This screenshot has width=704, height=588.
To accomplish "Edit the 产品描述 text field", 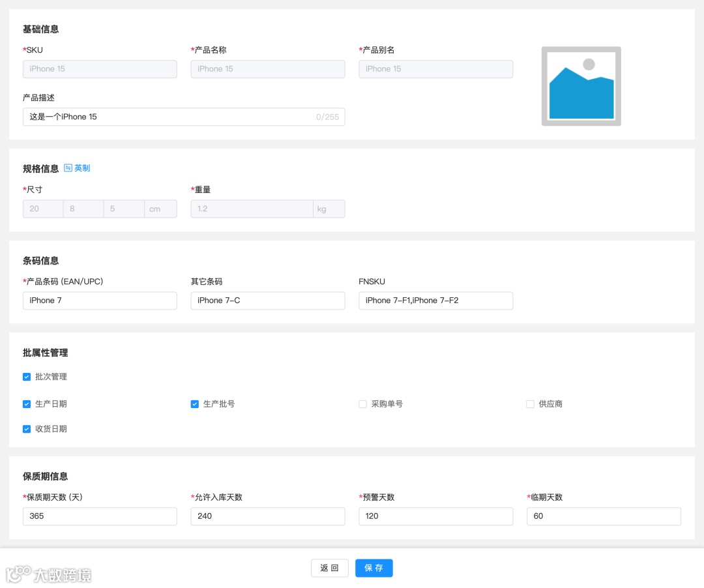I will pos(184,117).
